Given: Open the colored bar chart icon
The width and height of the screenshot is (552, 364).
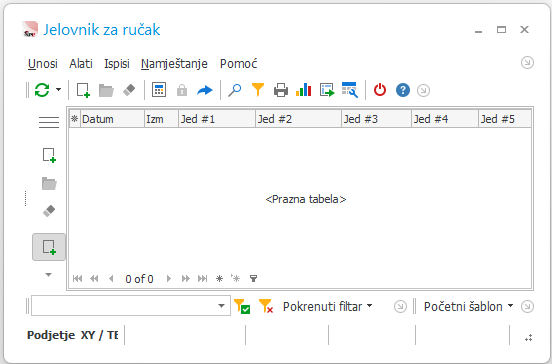Looking at the screenshot, I should click(303, 90).
